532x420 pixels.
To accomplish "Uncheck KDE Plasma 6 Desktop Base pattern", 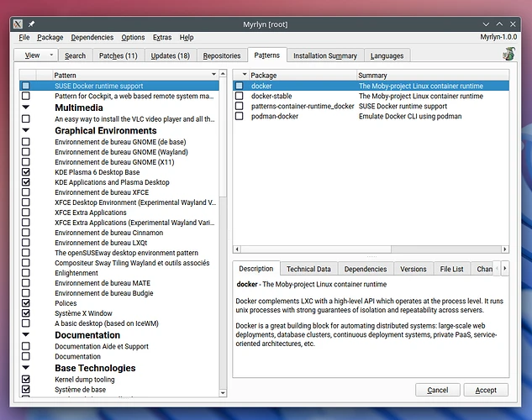I will (x=26, y=172).
